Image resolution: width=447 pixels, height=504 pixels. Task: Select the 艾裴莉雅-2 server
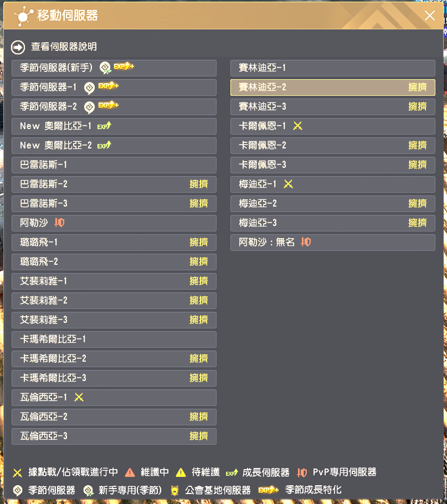114,301
